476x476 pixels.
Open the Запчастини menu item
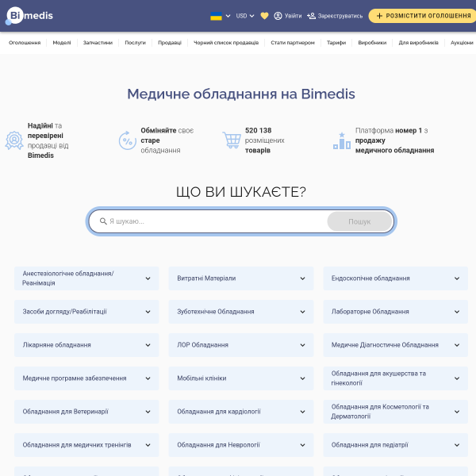point(98,43)
